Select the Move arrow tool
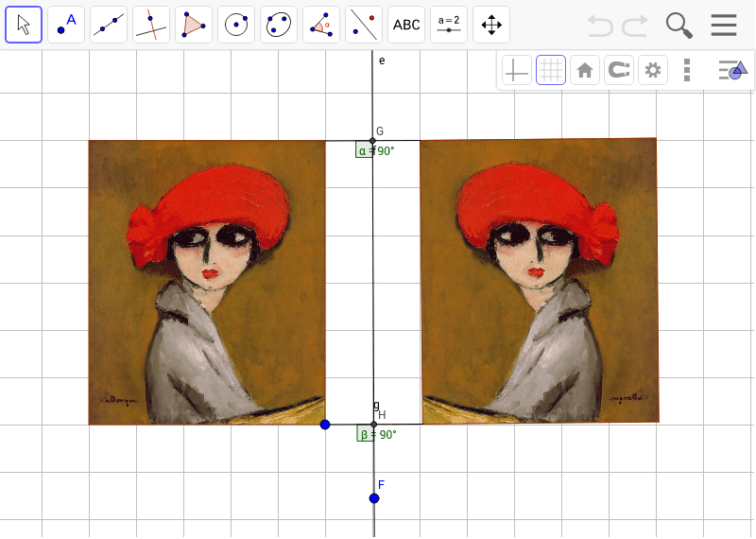Image resolution: width=756 pixels, height=539 pixels. pos(24,25)
